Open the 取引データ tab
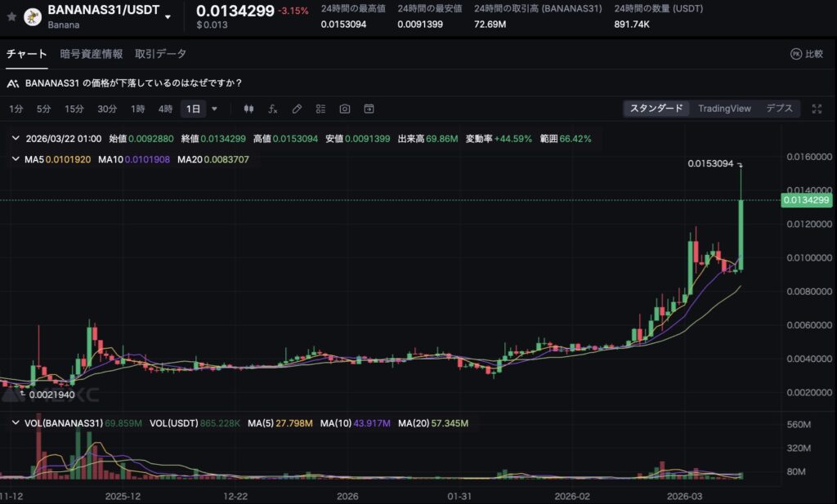This screenshot has width=837, height=504. [160, 54]
